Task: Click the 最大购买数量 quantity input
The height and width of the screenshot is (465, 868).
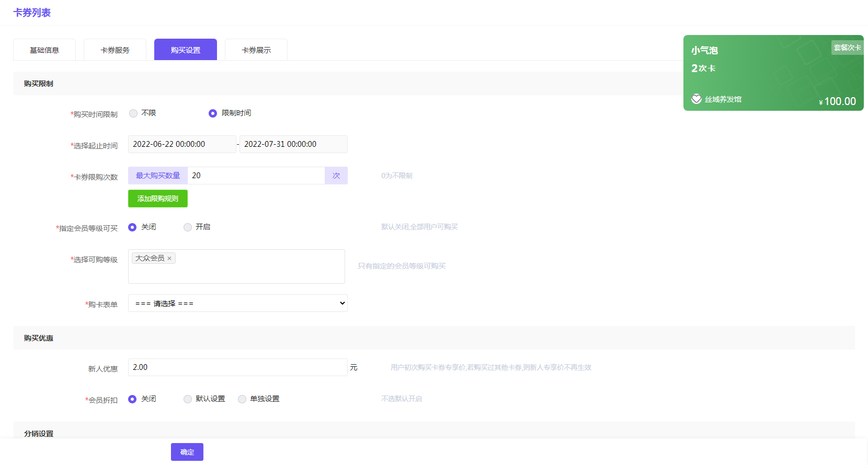Action: tap(256, 176)
